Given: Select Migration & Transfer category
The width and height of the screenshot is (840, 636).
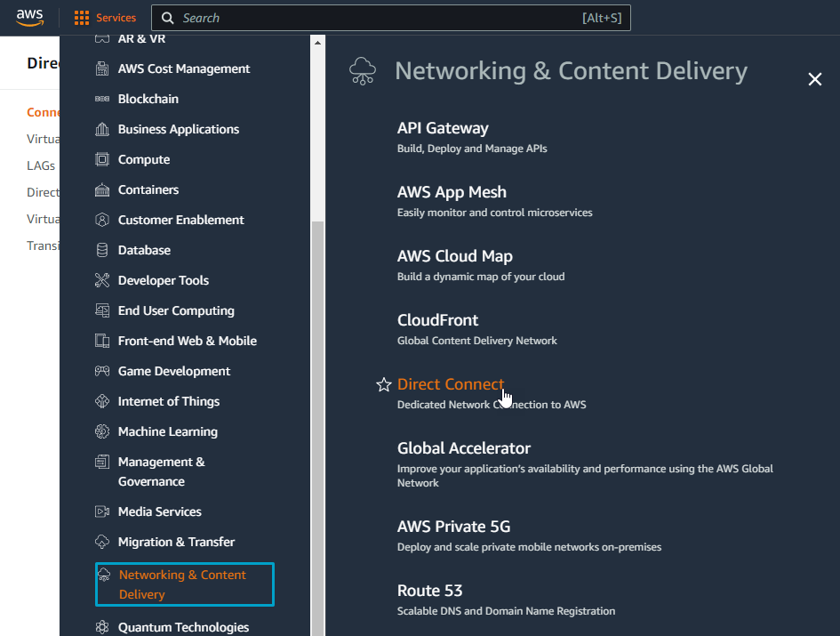Looking at the screenshot, I should tap(176, 542).
